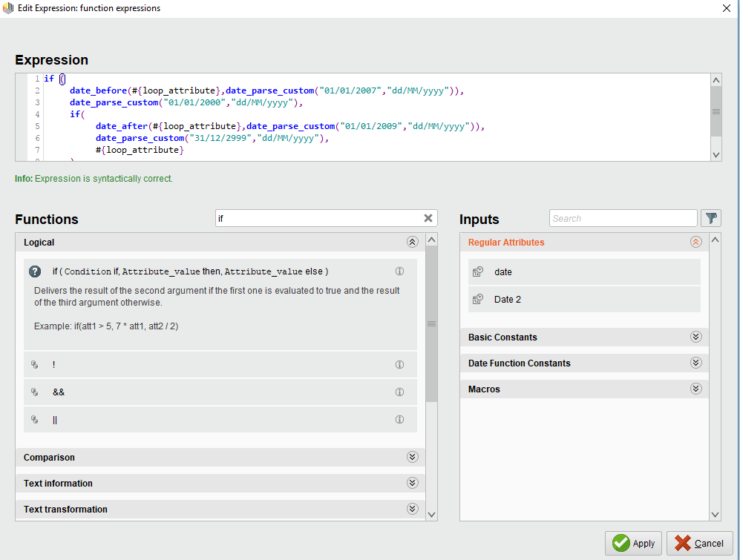740x560 pixels.
Task: Collapse the Regular Attributes section
Action: pyautogui.click(x=696, y=242)
